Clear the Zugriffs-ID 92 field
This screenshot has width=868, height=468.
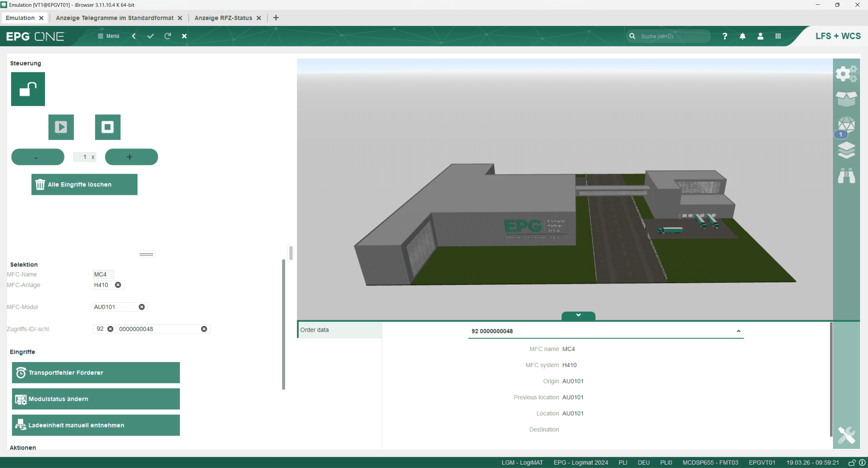click(110, 329)
